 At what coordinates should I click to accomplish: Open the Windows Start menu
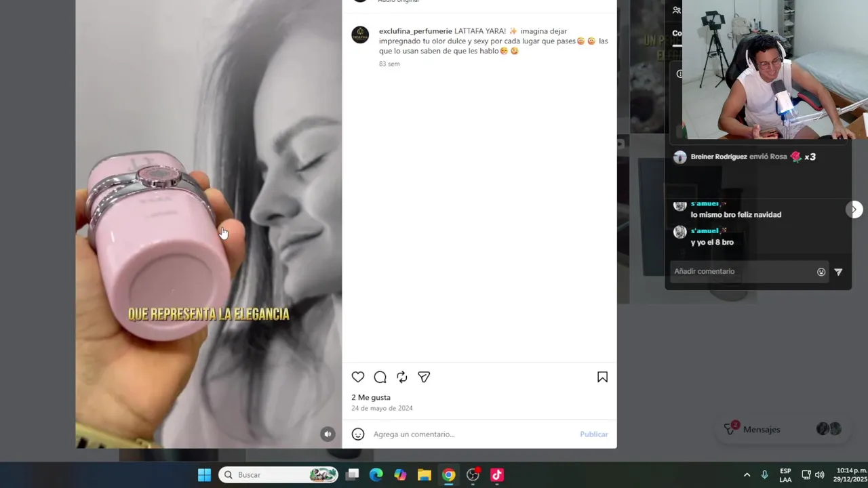tap(204, 474)
